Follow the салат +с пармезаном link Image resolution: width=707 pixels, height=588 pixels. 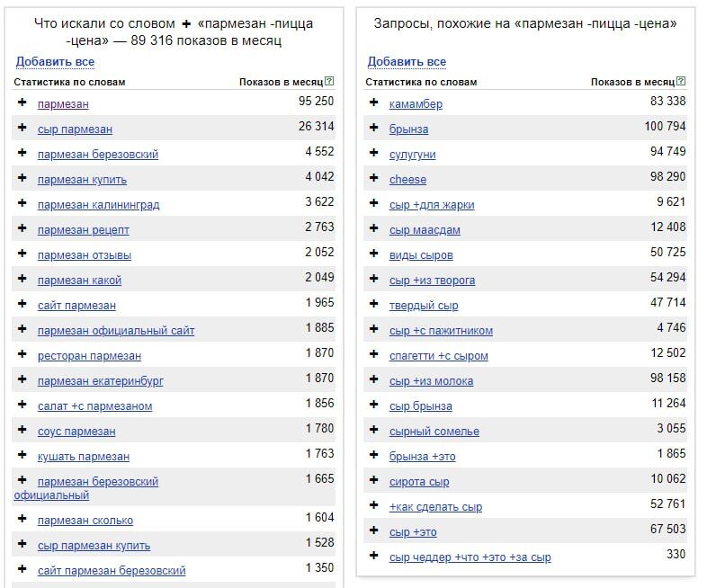point(94,406)
